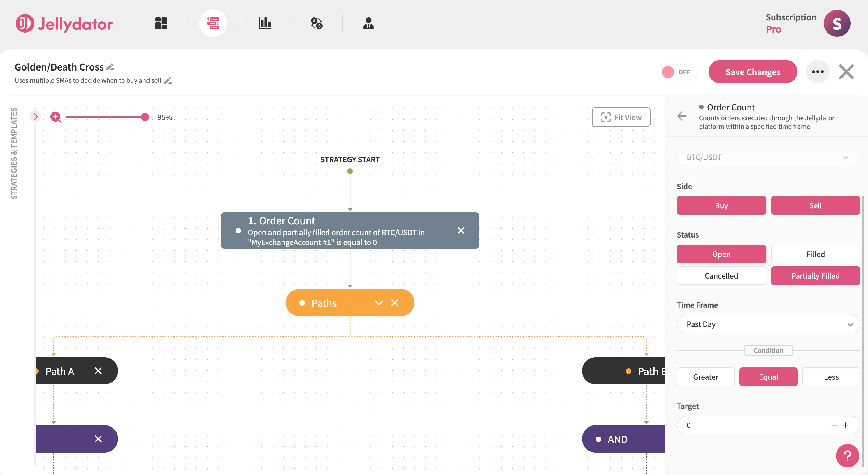
Task: Decrease Target with minus button
Action: tap(834, 425)
